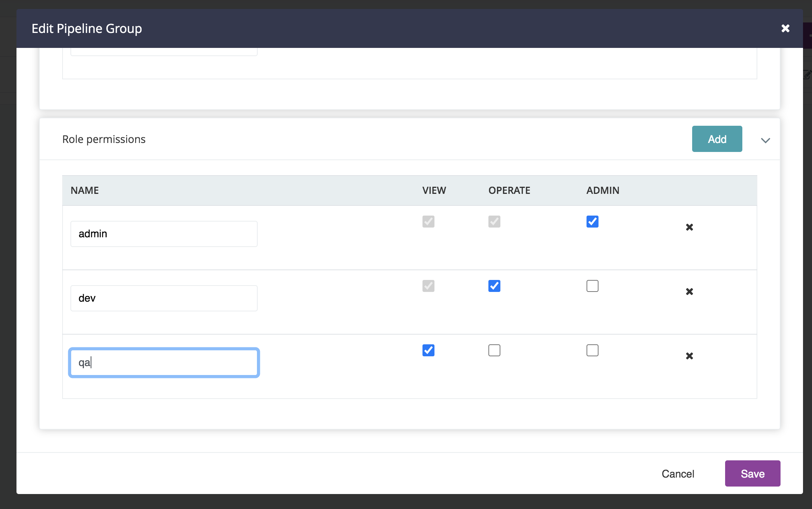Edit the dev role name field
Image resolution: width=812 pixels, height=509 pixels.
tap(164, 298)
